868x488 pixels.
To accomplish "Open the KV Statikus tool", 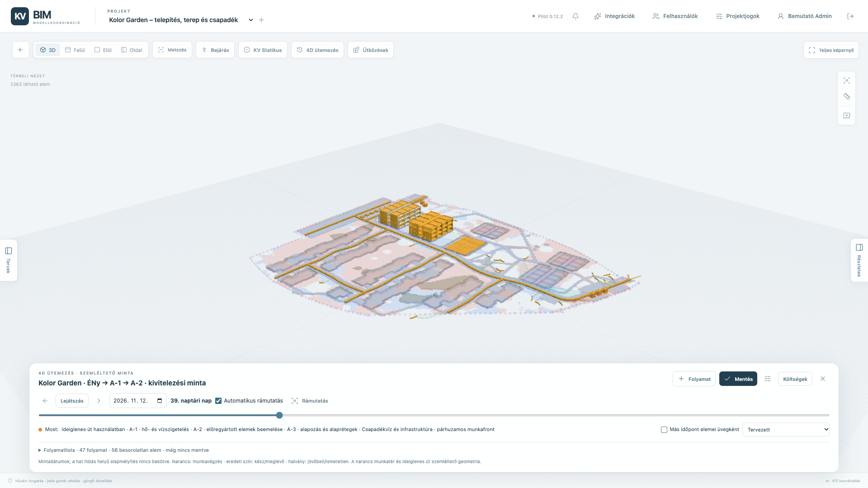I will pos(263,50).
